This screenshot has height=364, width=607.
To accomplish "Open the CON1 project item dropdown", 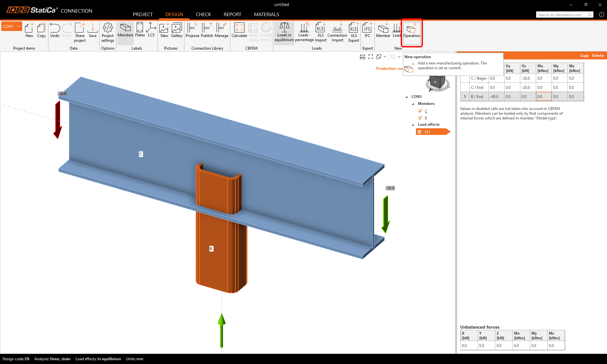I will (19, 26).
